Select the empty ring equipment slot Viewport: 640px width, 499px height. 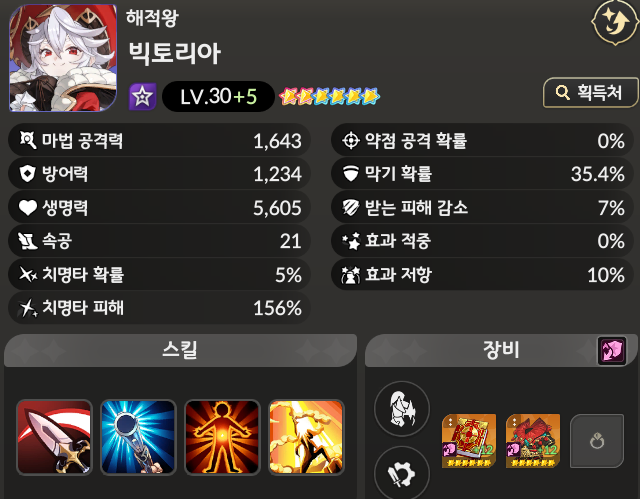tap(597, 441)
